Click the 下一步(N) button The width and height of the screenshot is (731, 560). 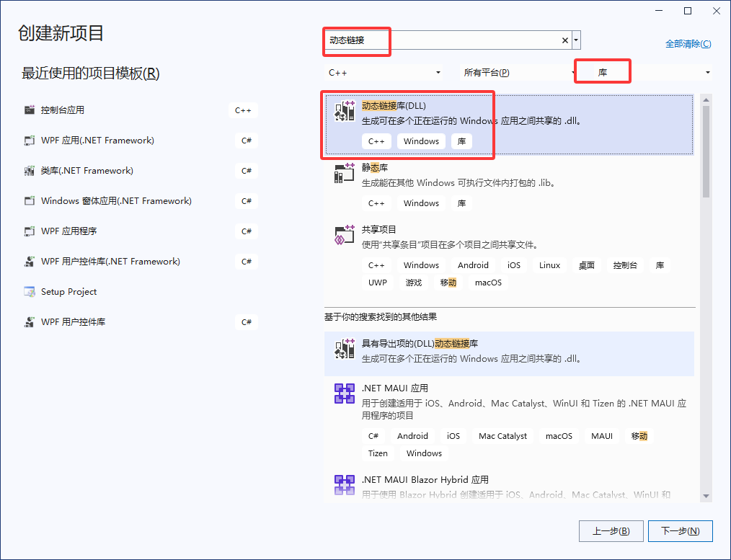[x=681, y=531]
